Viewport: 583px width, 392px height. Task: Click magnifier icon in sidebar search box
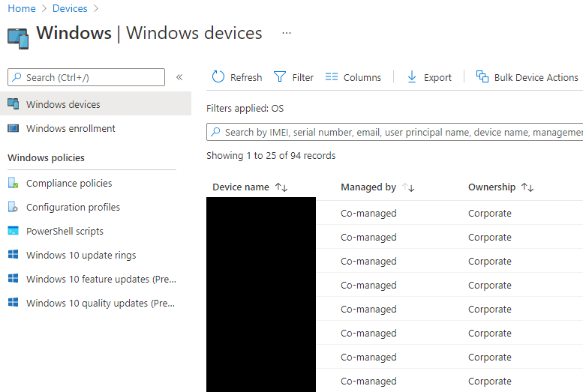point(17,77)
